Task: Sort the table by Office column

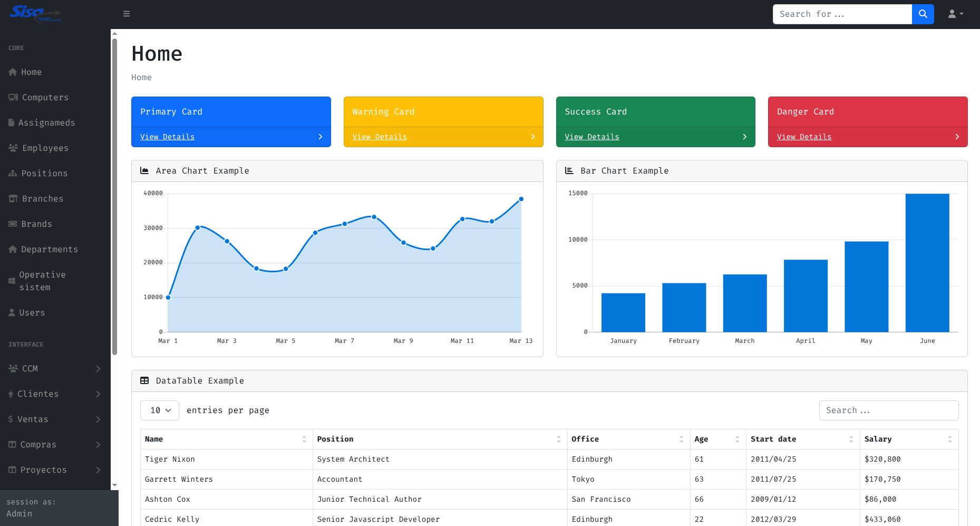Action: [x=628, y=439]
